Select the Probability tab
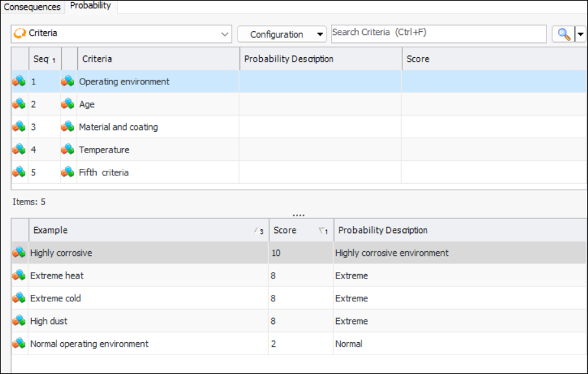 (90, 6)
